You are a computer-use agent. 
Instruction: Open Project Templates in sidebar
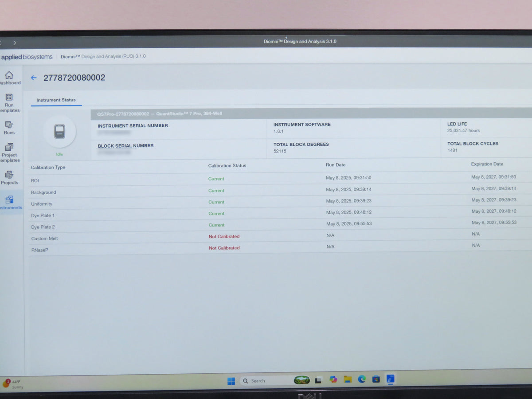point(9,153)
